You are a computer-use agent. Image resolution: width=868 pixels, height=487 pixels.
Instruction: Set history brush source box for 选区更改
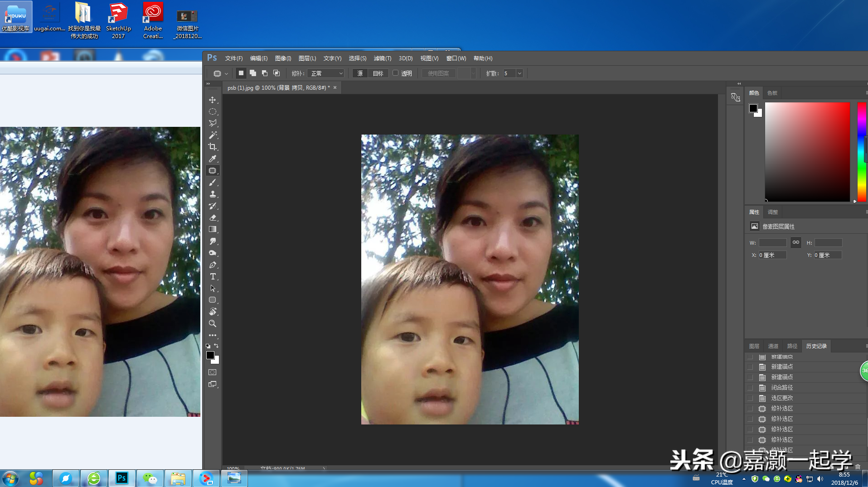tap(750, 398)
